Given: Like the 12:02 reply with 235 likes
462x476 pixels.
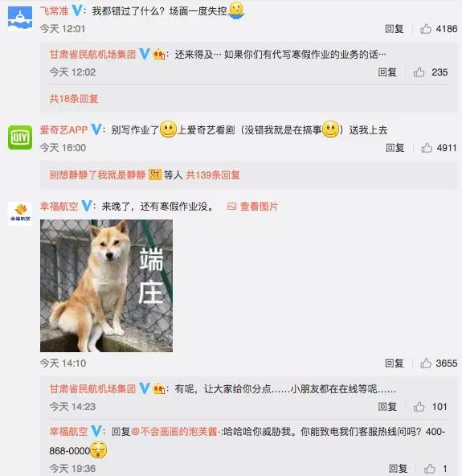Looking at the screenshot, I should click(x=419, y=72).
